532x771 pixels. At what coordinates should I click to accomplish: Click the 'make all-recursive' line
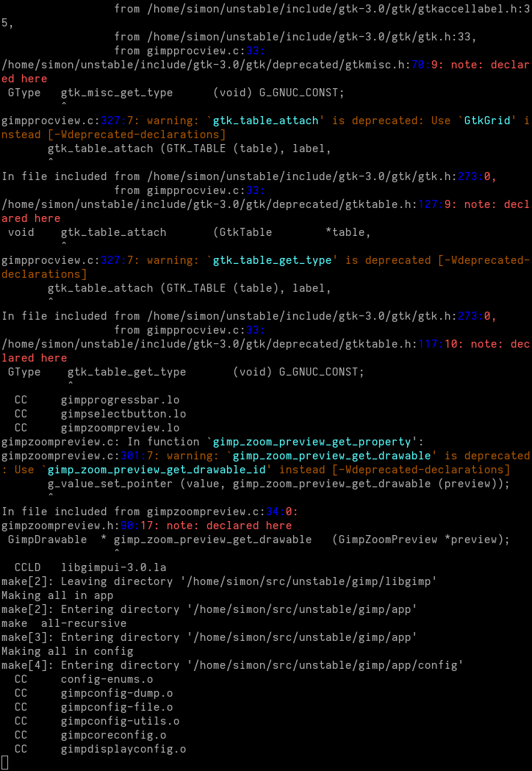[x=64, y=623]
